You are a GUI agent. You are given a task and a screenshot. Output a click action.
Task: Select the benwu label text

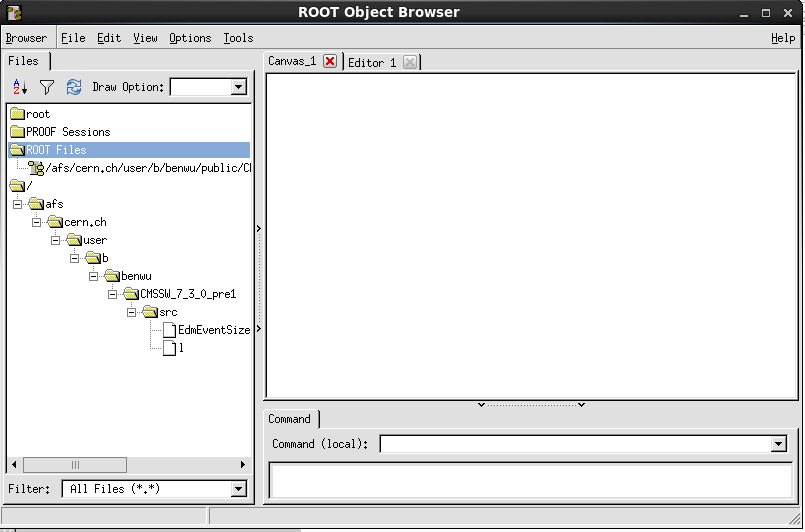click(137, 276)
